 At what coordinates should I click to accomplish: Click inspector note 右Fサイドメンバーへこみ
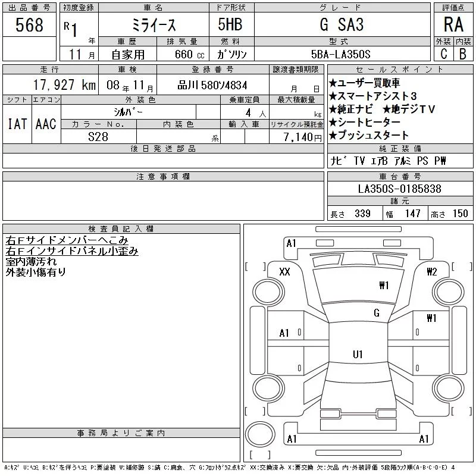tap(67, 240)
